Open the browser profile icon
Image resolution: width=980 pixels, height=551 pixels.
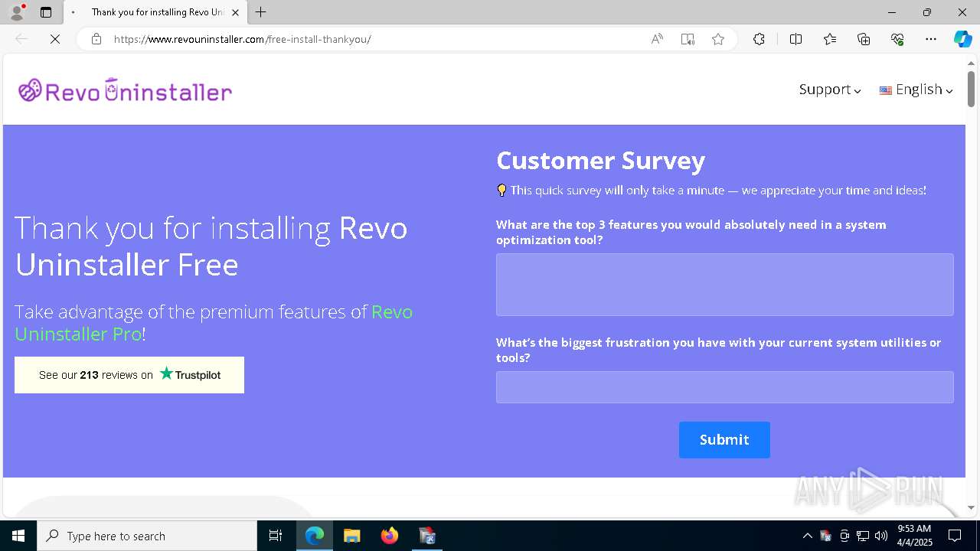(17, 12)
